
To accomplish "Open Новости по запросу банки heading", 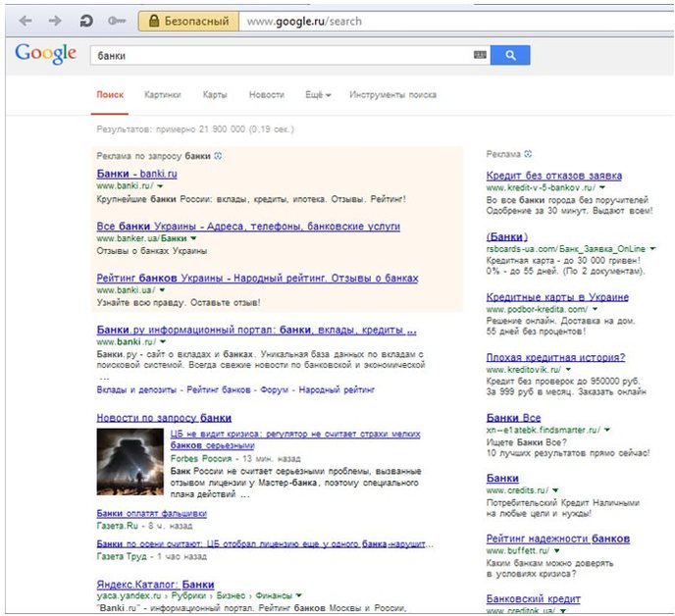I will (164, 418).
